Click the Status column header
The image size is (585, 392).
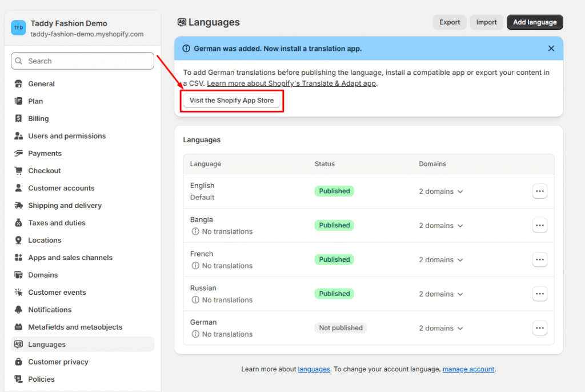point(324,164)
